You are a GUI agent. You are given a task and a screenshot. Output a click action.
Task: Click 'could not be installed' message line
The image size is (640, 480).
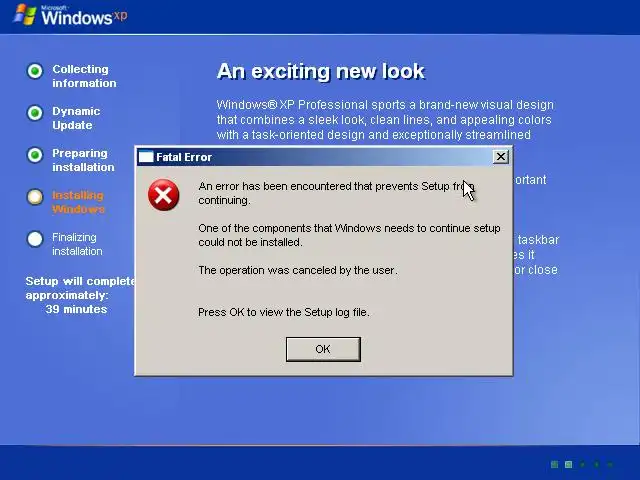click(x=250, y=242)
